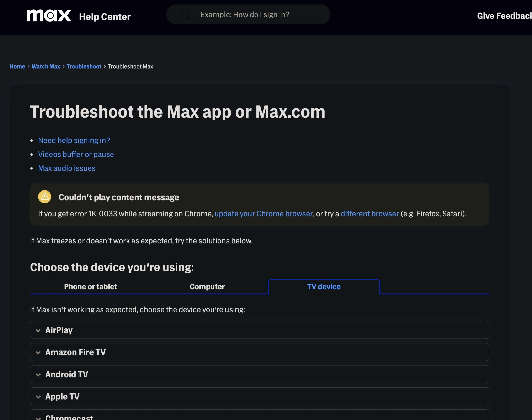The height and width of the screenshot is (420, 532).
Task: Click the 'If Max freezes or doesn't work' text
Action: point(141,241)
